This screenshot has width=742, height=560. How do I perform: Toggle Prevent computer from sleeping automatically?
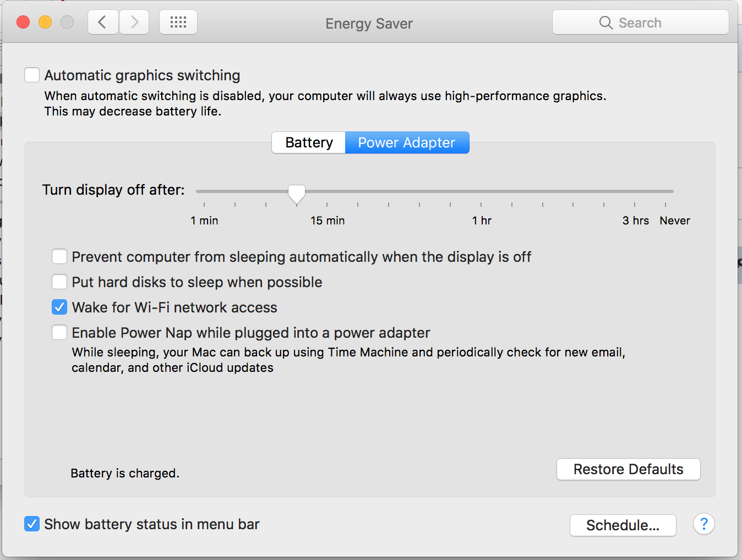pyautogui.click(x=59, y=257)
